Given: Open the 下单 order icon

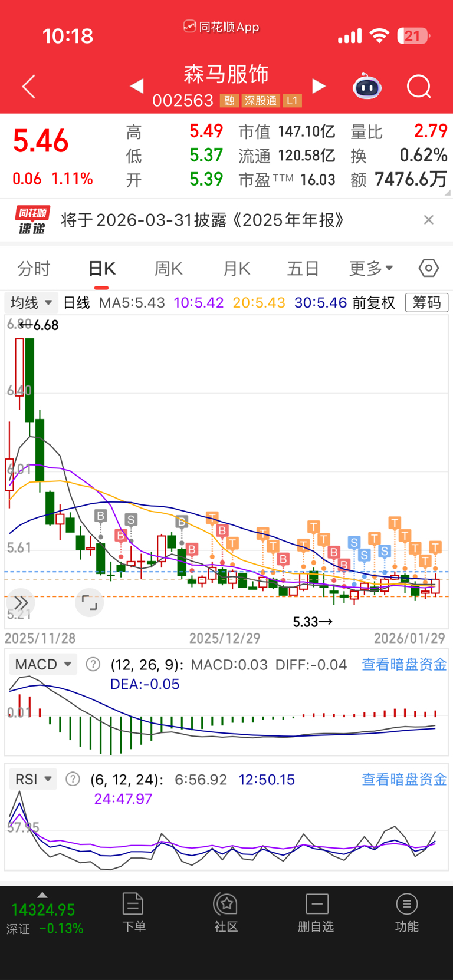Looking at the screenshot, I should 133,912.
